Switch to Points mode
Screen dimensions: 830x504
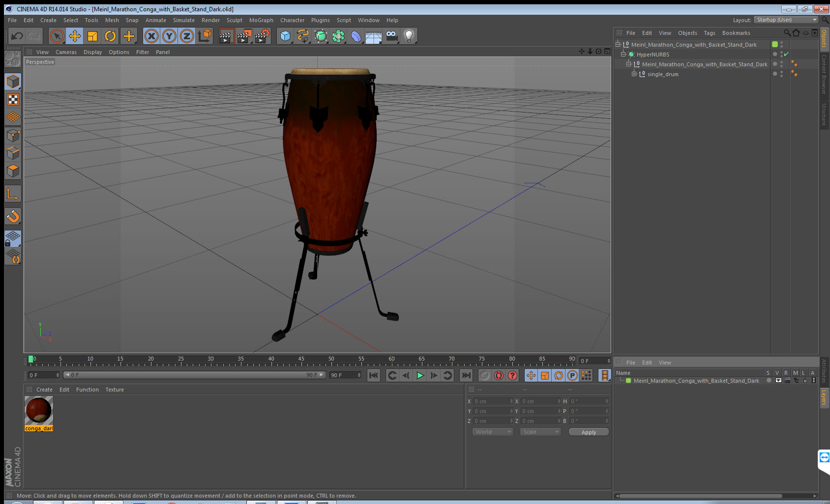13,136
